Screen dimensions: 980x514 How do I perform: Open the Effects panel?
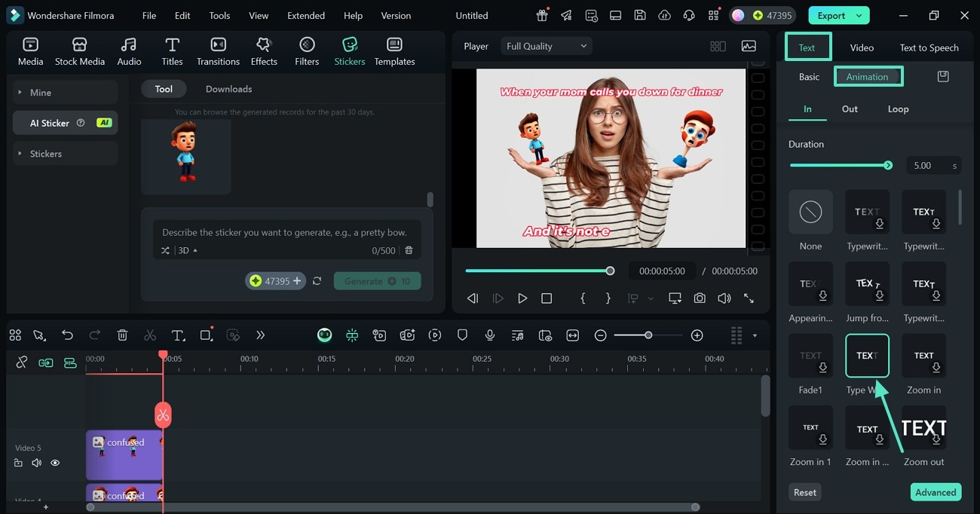point(264,52)
